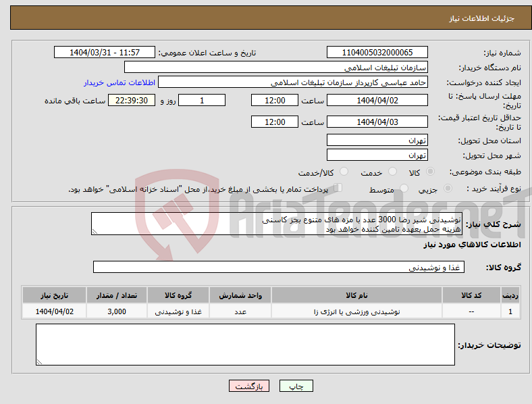Screen dimensions: 532x404
Task: Click the کد کالا column header
Action: tap(471, 295)
